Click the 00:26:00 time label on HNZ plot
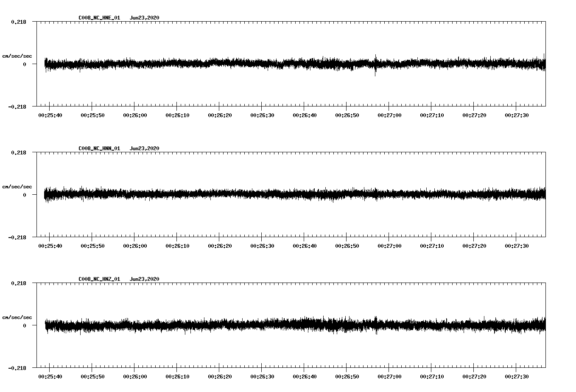576x392 pixels. click(135, 377)
